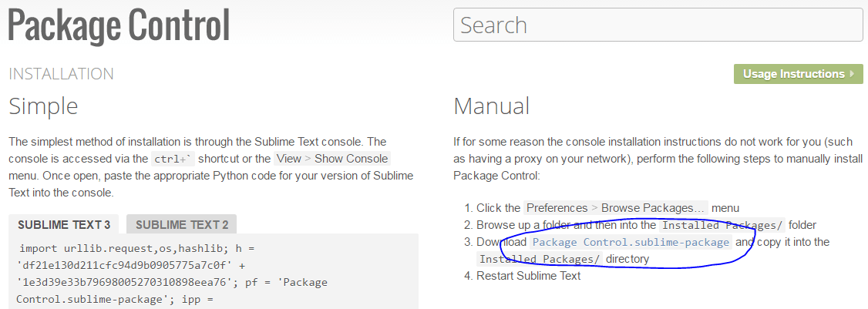Focus the Search input field
Image resolution: width=868 pixels, height=309 pixels.
click(658, 25)
